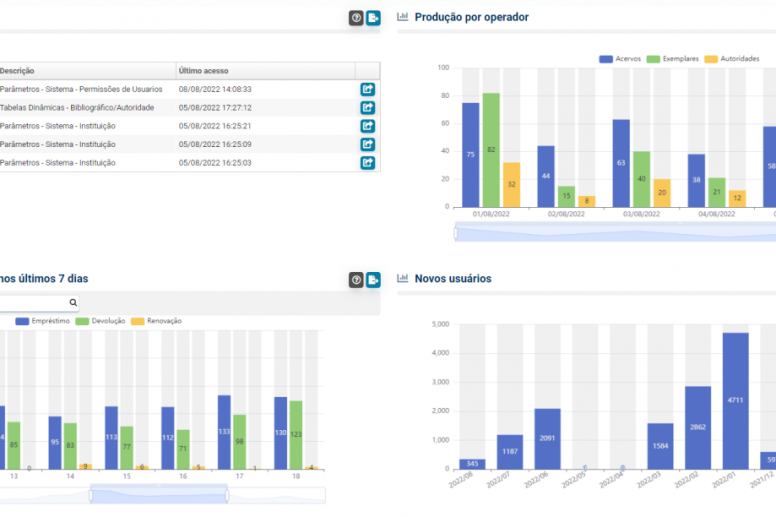Open the Tabelas Dinâmicas row shortcut icon

pos(367,107)
